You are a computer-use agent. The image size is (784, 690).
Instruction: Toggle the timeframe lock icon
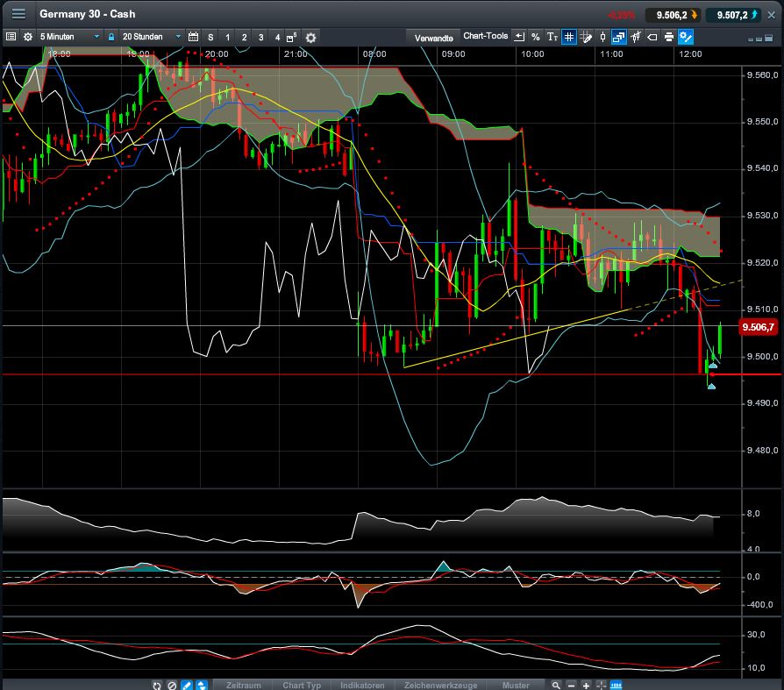(x=111, y=37)
